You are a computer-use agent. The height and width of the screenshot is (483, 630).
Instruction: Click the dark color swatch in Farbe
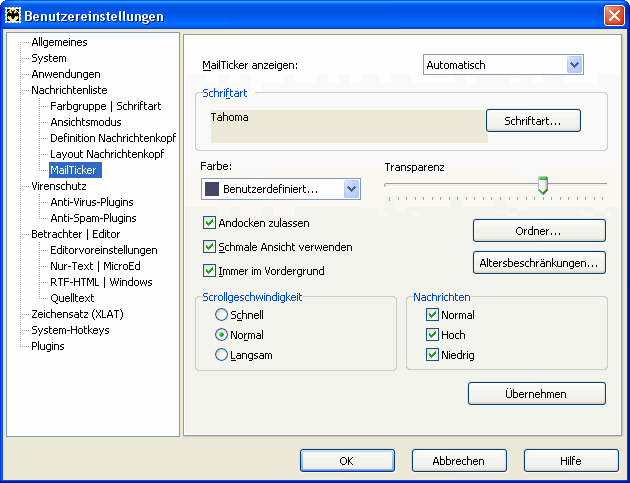212,189
